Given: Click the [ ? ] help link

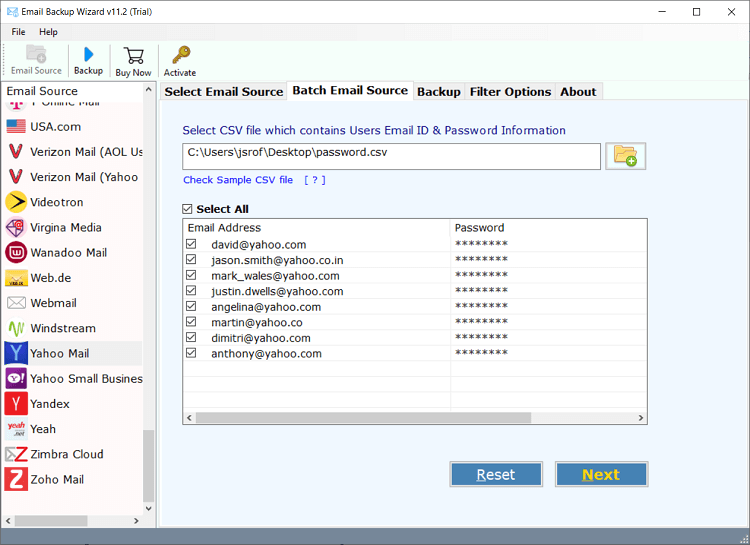Looking at the screenshot, I should pyautogui.click(x=315, y=180).
